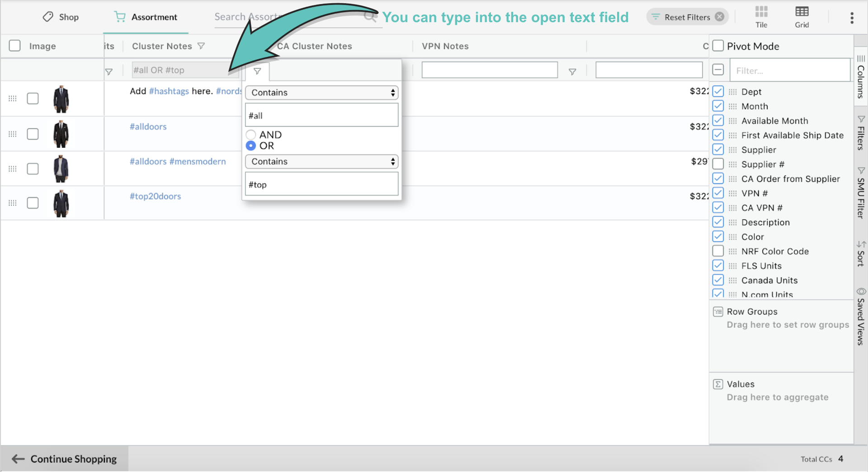The image size is (868, 472).
Task: Click the VPN Notes filter funnel icon
Action: click(572, 71)
